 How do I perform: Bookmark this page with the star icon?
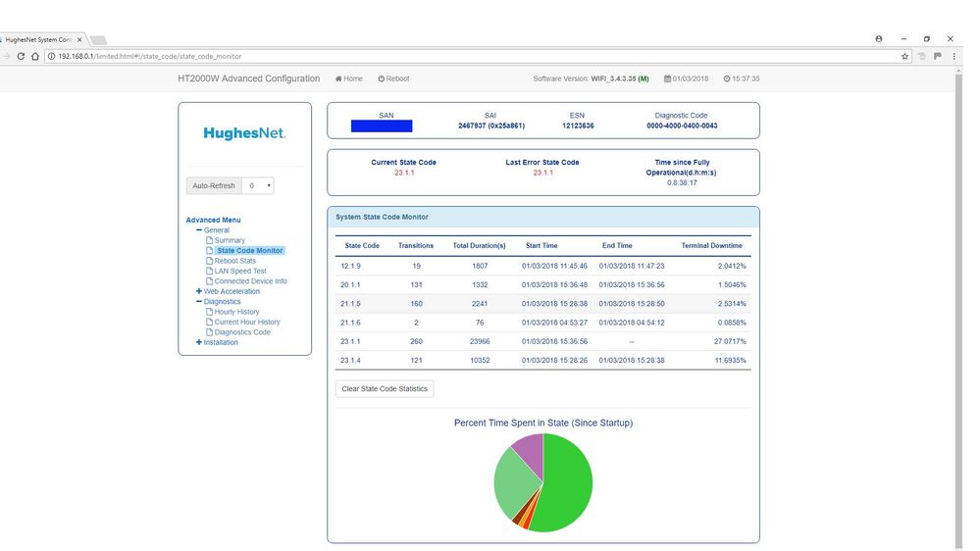click(x=905, y=57)
